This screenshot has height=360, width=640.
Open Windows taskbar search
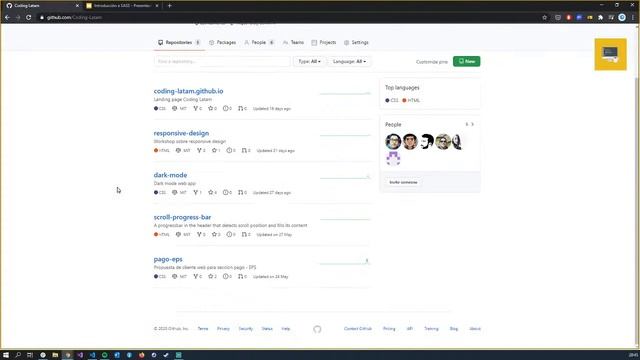click(18, 355)
